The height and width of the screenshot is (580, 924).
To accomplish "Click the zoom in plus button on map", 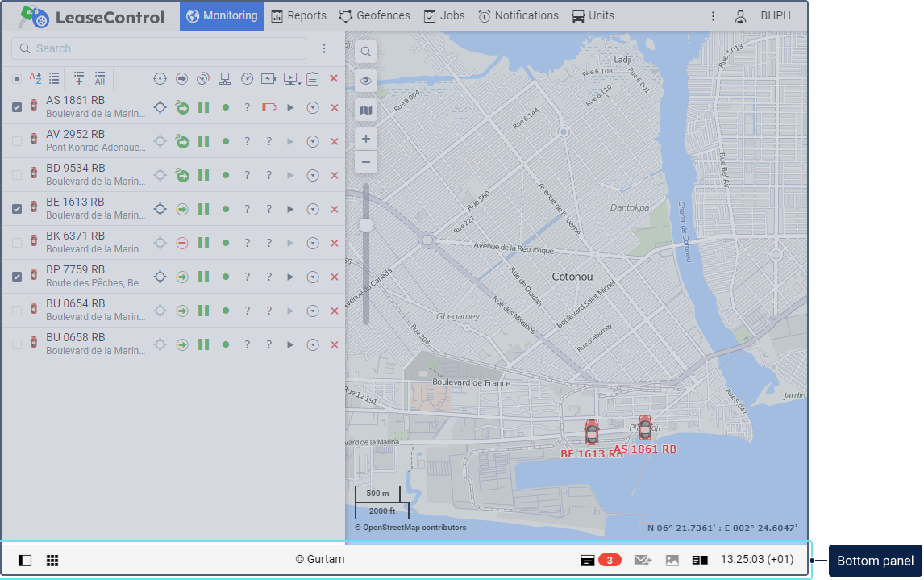I will coord(366,139).
